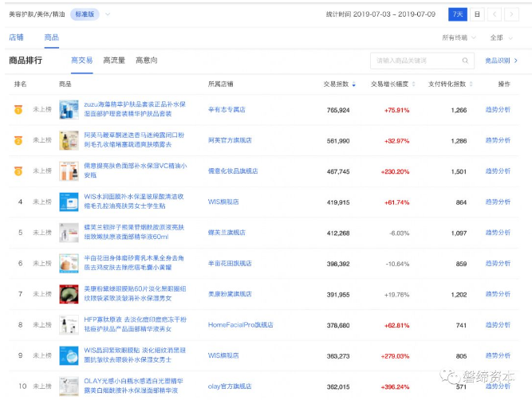
Task: Open OLAY光感小白瓶 product thumbnail
Action: coord(69,386)
